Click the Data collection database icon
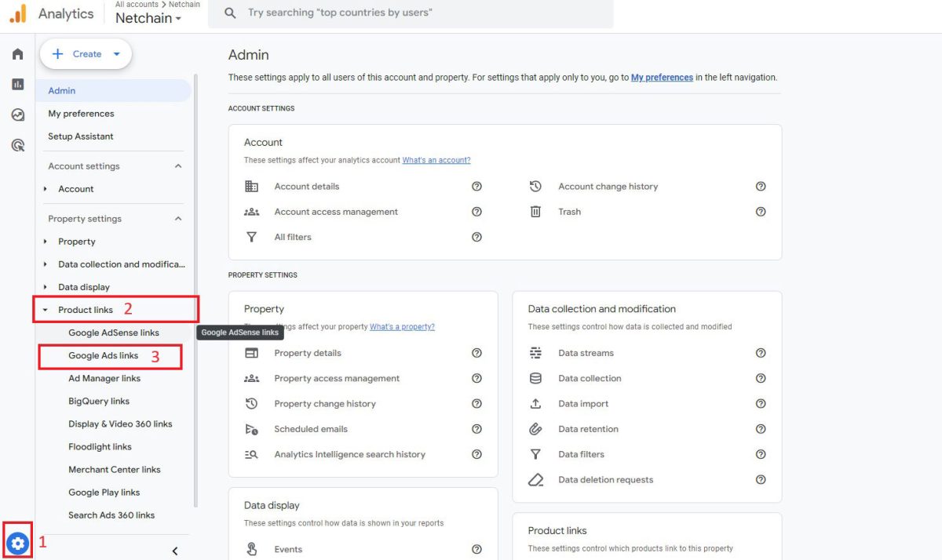 tap(535, 378)
